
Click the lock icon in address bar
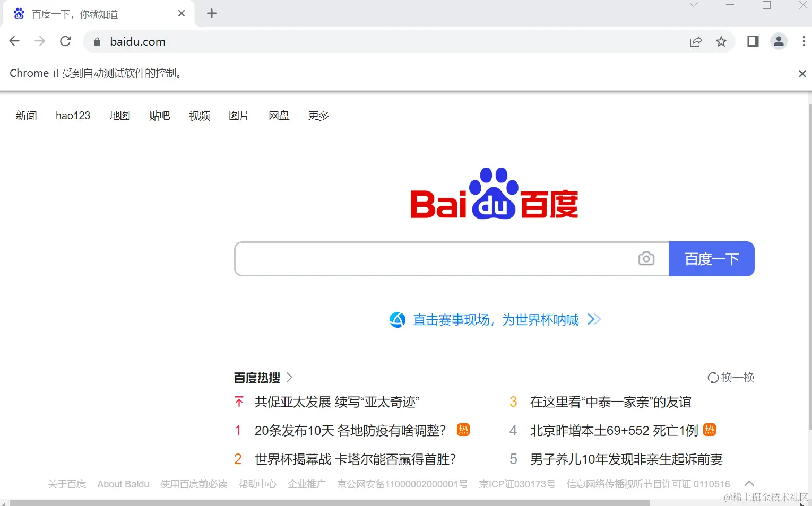tap(97, 41)
